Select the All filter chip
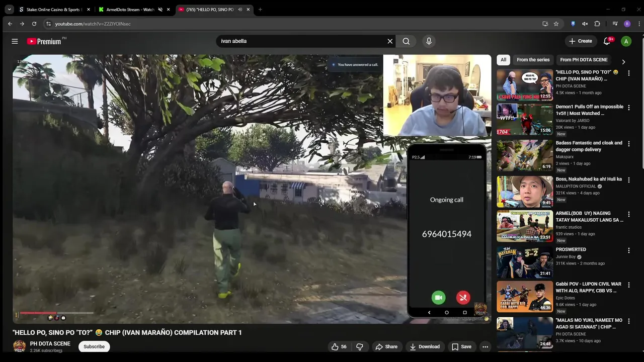Image resolution: width=644 pixels, height=362 pixels. pyautogui.click(x=503, y=60)
